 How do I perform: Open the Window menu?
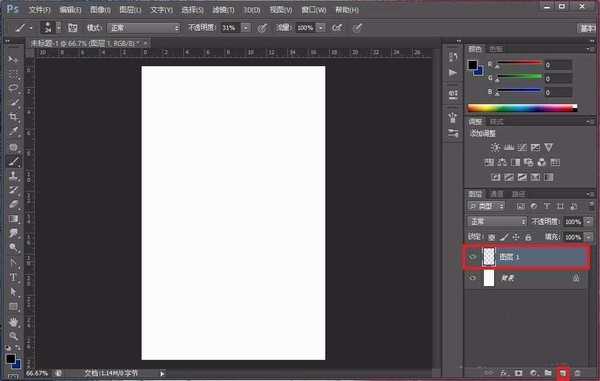point(313,10)
